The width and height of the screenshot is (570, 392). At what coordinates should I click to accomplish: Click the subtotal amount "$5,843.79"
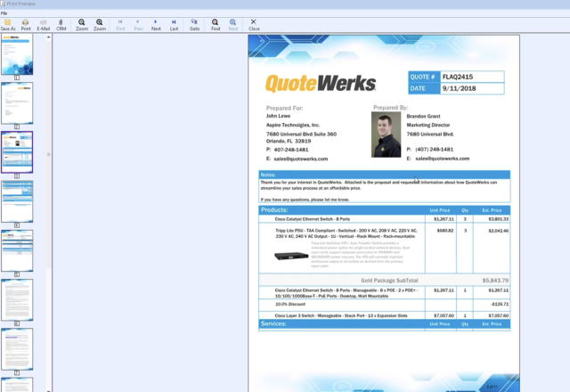495,281
